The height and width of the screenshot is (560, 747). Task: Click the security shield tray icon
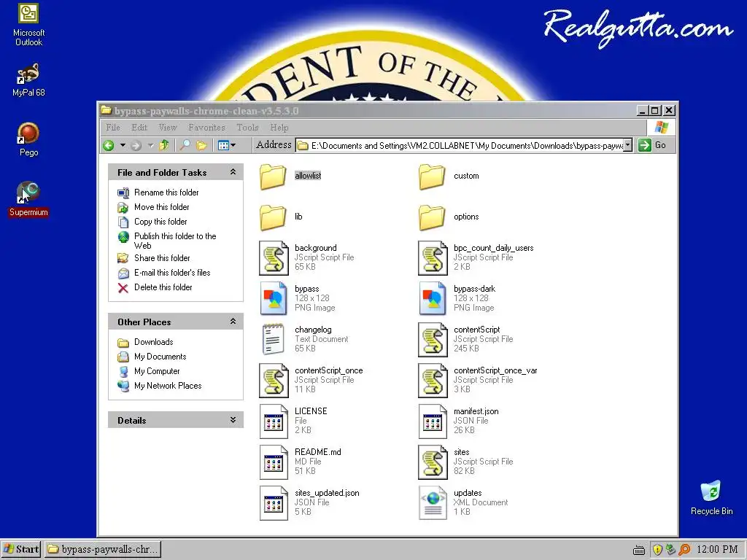point(657,550)
